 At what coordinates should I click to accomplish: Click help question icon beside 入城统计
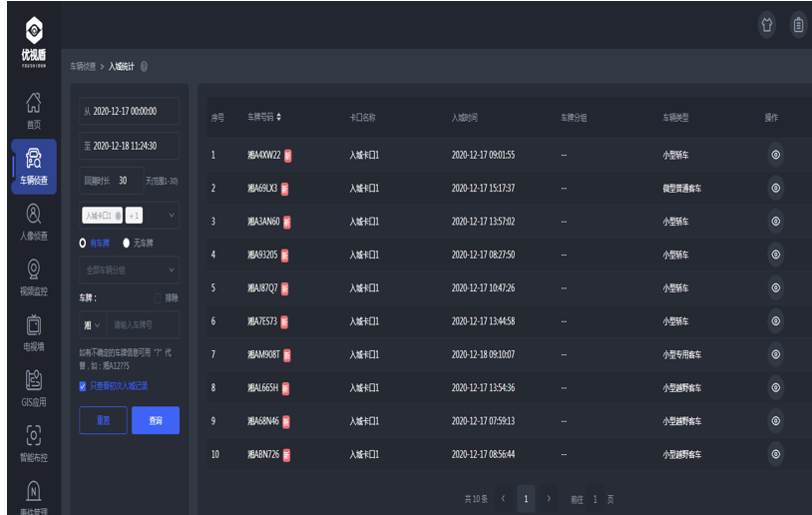click(144, 66)
